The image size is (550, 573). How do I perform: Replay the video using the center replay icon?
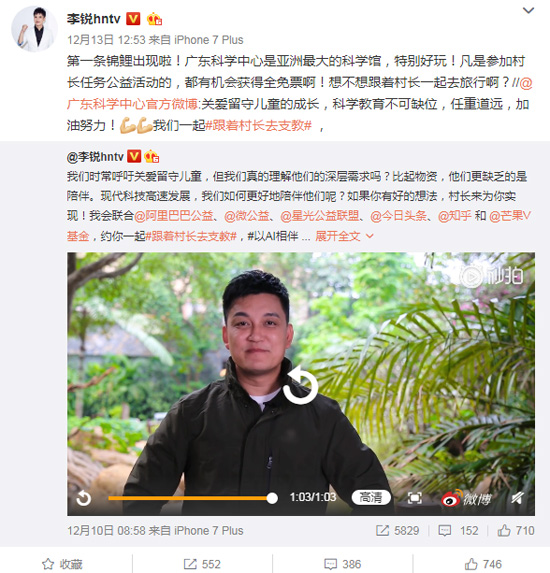(x=300, y=385)
